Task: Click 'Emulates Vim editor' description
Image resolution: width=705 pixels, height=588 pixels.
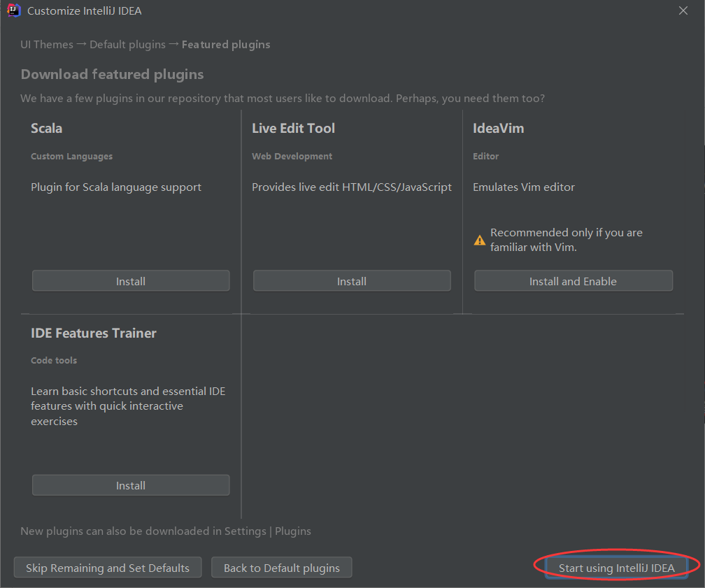Action: pos(524,187)
